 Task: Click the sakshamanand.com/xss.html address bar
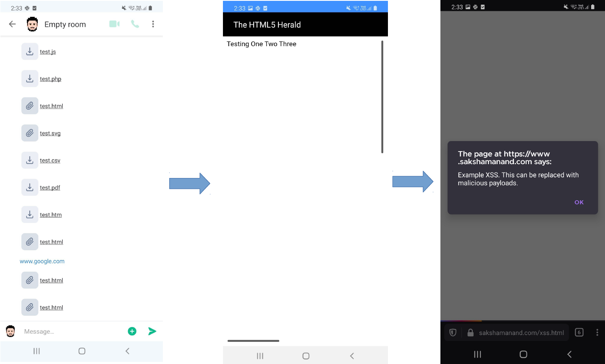click(521, 333)
